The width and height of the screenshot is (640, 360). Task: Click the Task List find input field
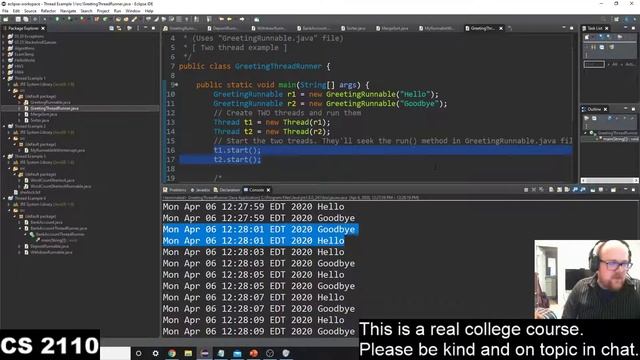click(594, 64)
